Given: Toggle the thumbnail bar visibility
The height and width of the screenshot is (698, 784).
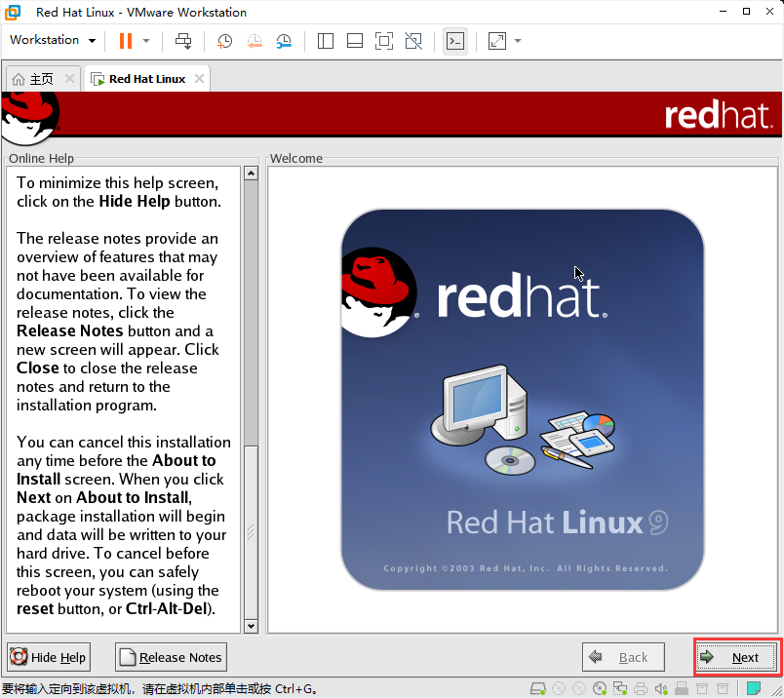Looking at the screenshot, I should 354,40.
